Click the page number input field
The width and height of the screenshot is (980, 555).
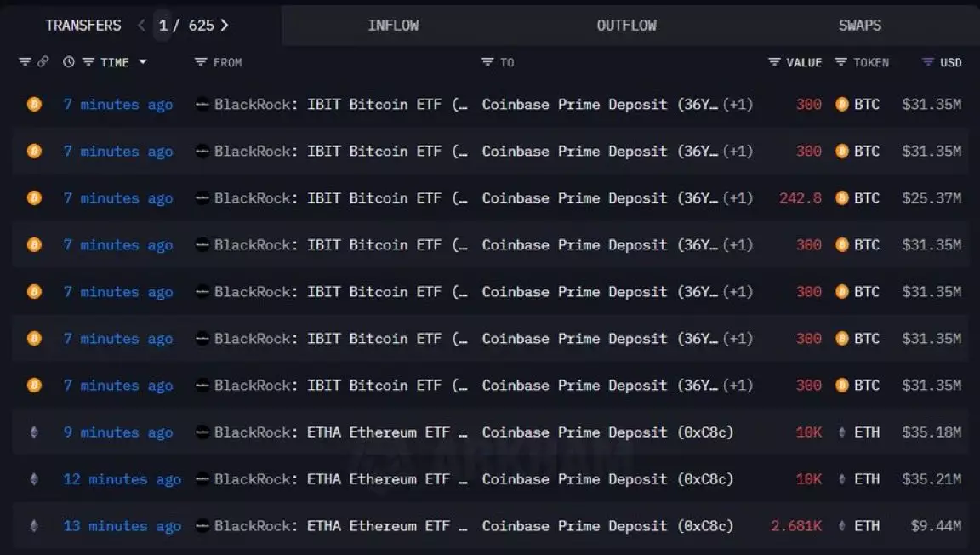[163, 26]
